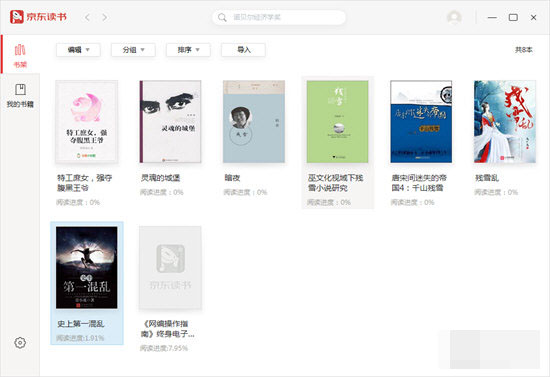Click the 导入 import button
The width and height of the screenshot is (550, 377).
243,50
